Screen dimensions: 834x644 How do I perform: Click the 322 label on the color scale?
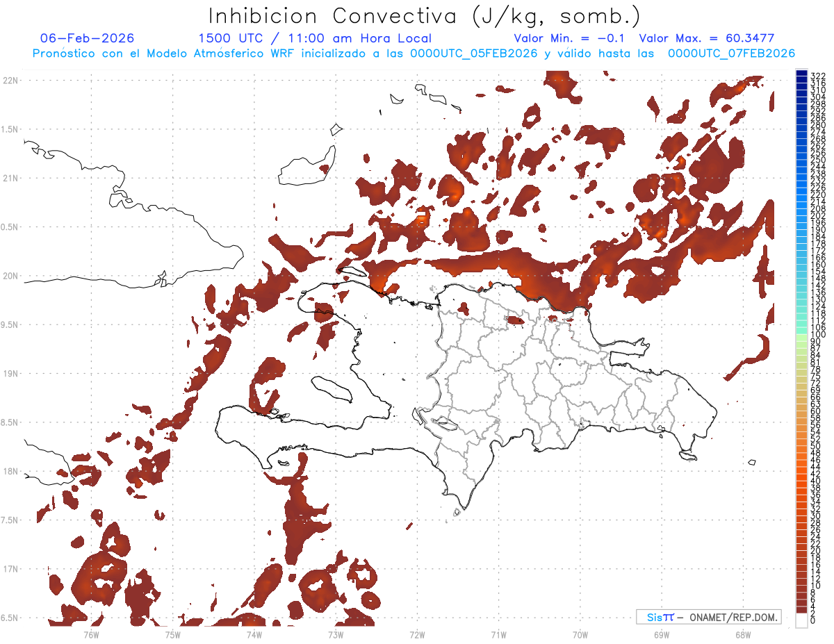point(818,75)
